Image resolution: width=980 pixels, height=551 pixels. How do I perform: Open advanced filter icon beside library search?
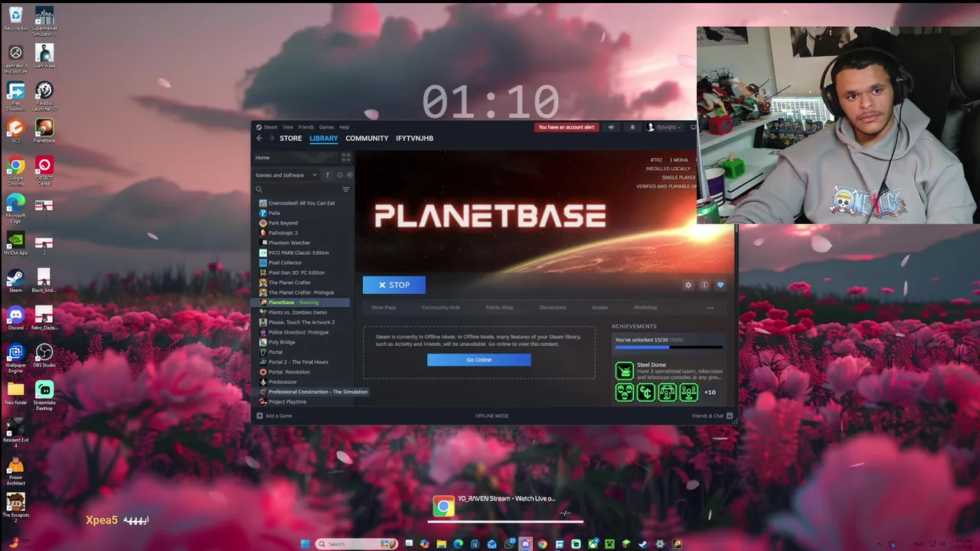pyautogui.click(x=346, y=189)
